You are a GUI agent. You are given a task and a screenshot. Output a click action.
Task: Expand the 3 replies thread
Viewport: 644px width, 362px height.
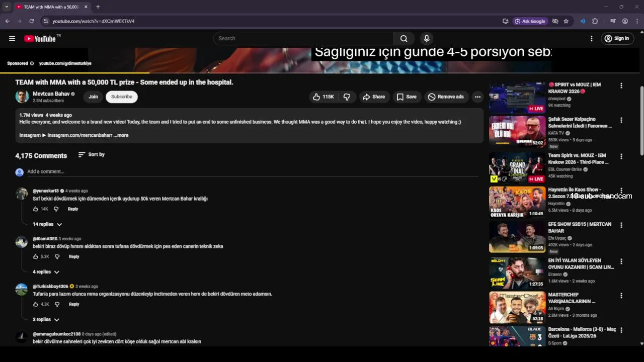click(x=46, y=320)
